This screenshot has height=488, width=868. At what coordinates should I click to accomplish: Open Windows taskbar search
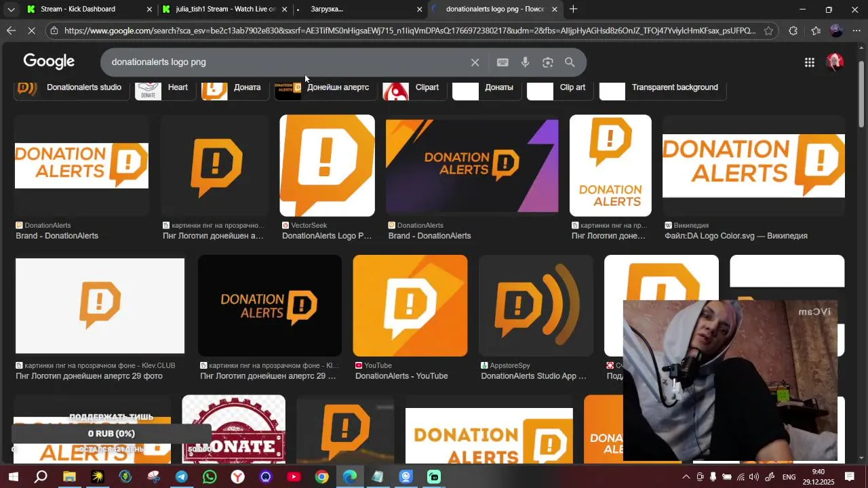click(x=41, y=477)
